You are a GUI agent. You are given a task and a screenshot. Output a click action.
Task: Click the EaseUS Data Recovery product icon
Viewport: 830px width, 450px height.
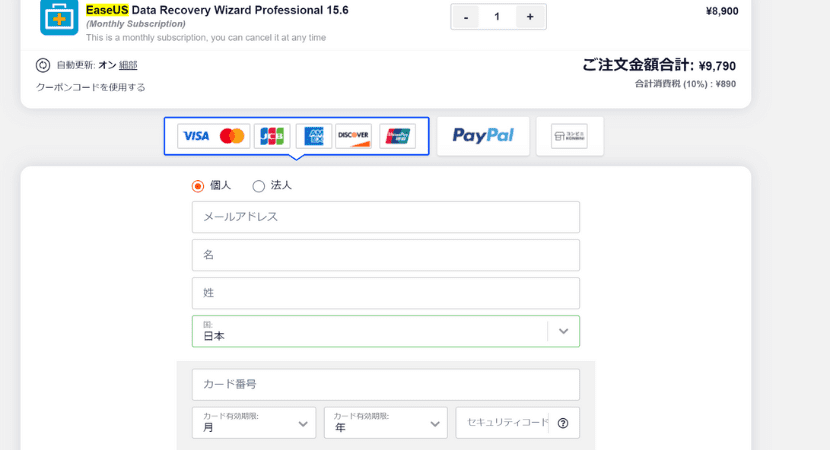[59, 17]
